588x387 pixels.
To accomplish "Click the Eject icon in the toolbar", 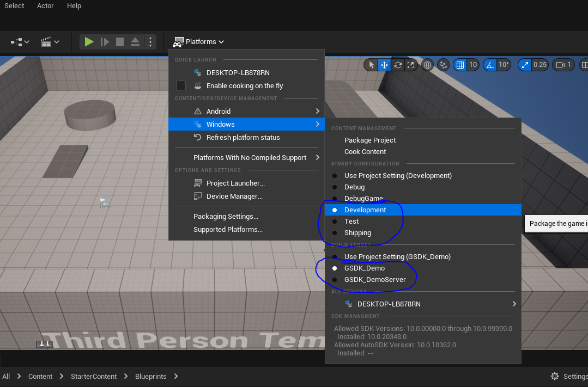I will 135,41.
